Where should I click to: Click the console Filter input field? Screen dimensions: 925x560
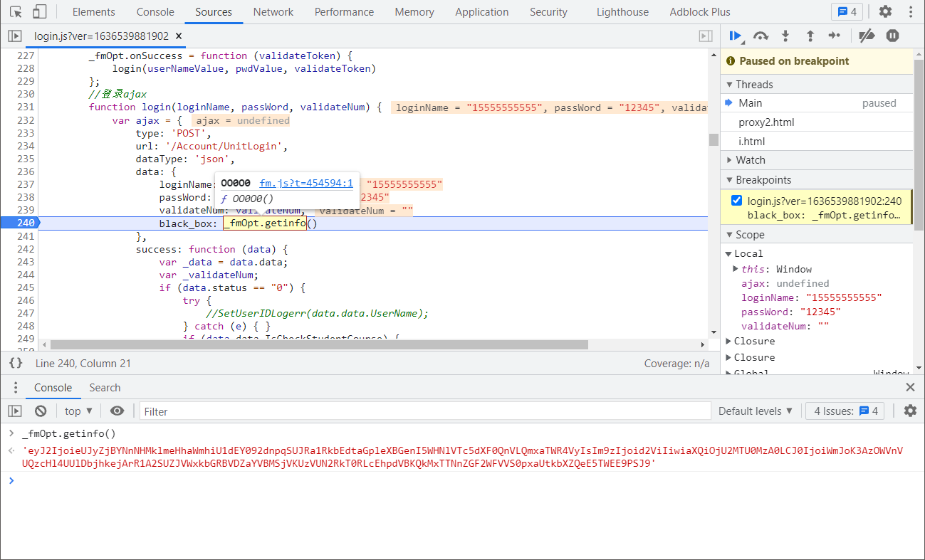[425, 411]
